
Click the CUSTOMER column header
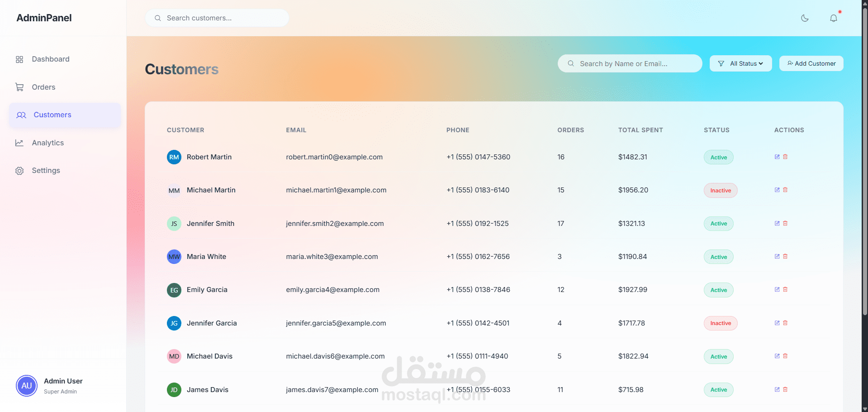pyautogui.click(x=185, y=130)
